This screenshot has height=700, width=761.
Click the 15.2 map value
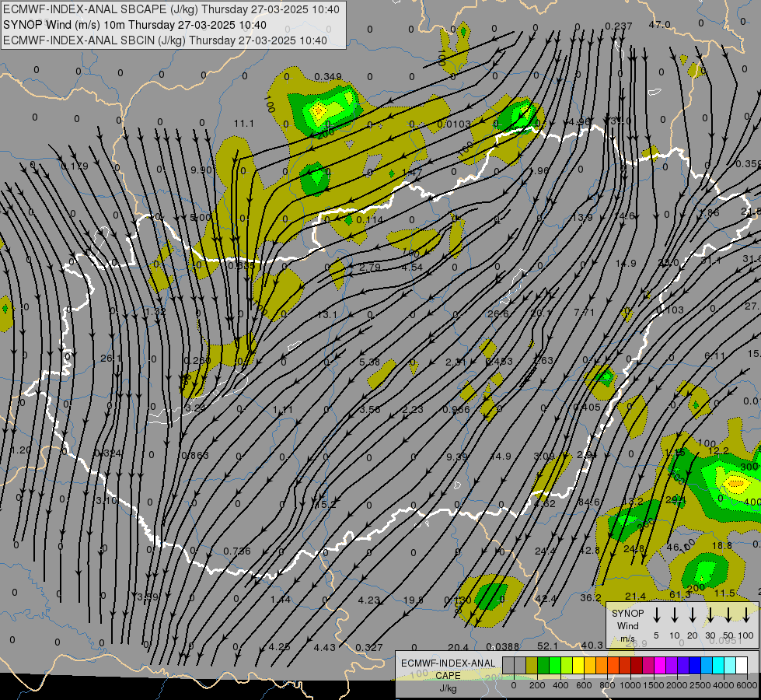point(326,505)
